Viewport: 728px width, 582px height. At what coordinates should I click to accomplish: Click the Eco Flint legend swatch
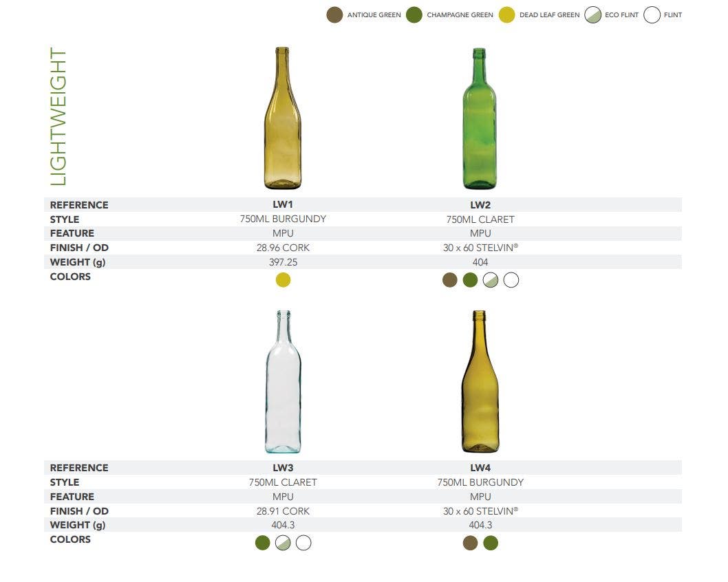(593, 15)
